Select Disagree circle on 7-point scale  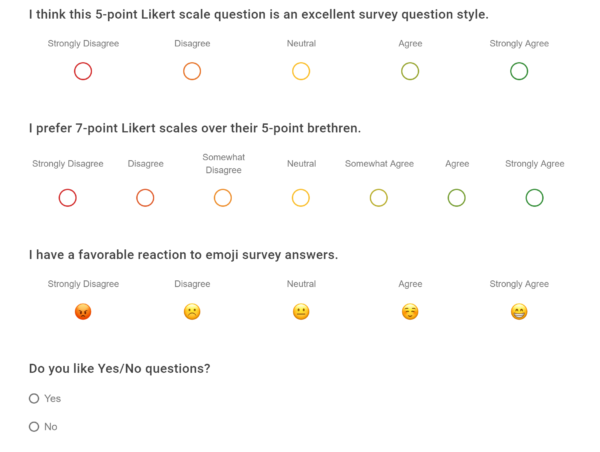click(x=145, y=198)
